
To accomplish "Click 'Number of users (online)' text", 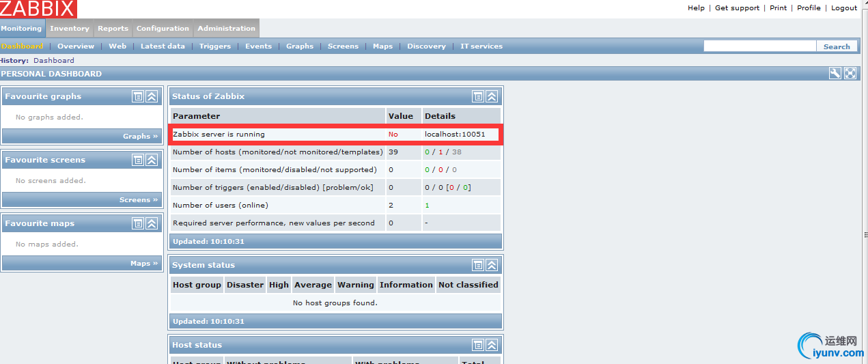I will (x=221, y=206).
